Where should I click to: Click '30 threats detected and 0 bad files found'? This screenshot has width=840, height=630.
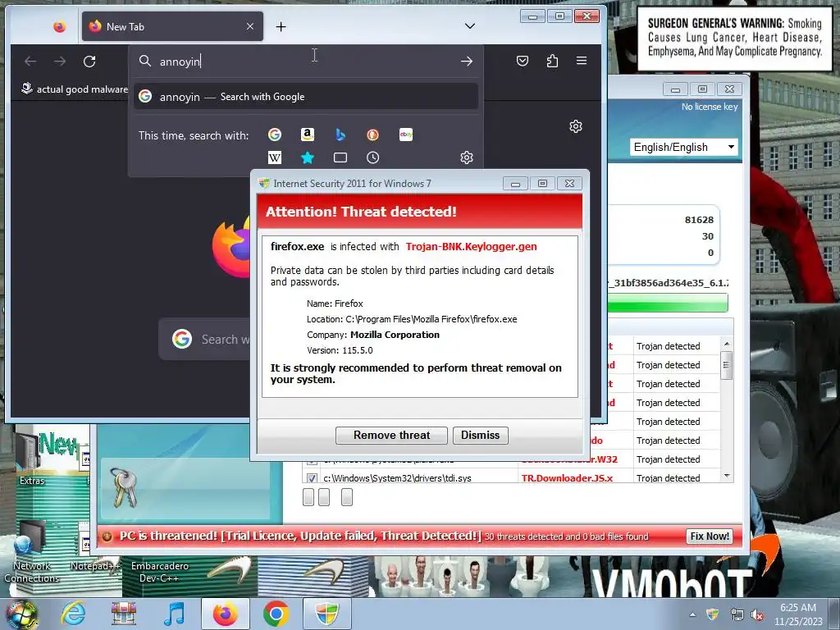[566, 536]
